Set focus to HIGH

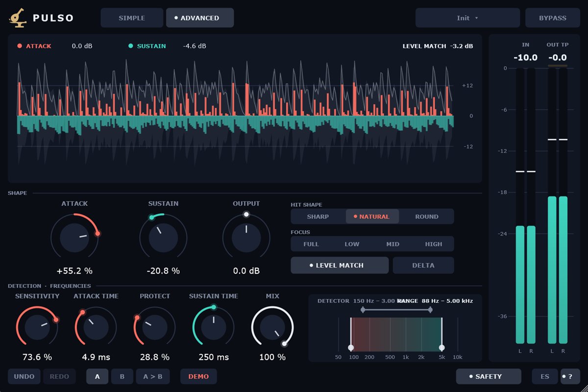(434, 244)
